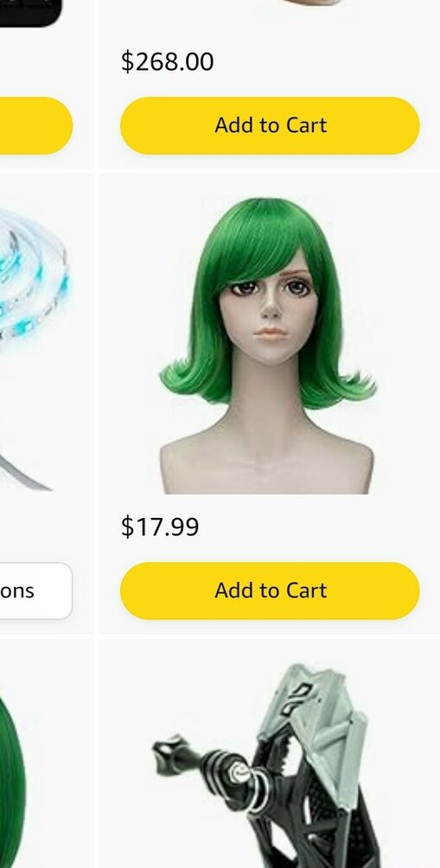The height and width of the screenshot is (868, 440).
Task: Open the green bob wig product image
Action: [267, 346]
